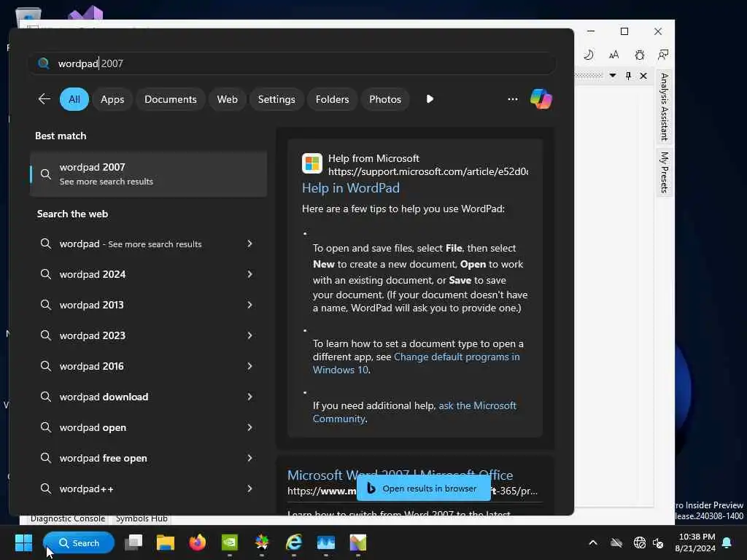Expand the wordpad 2013 suggestion chevron
Viewport: 747px width, 560px height.
click(249, 305)
